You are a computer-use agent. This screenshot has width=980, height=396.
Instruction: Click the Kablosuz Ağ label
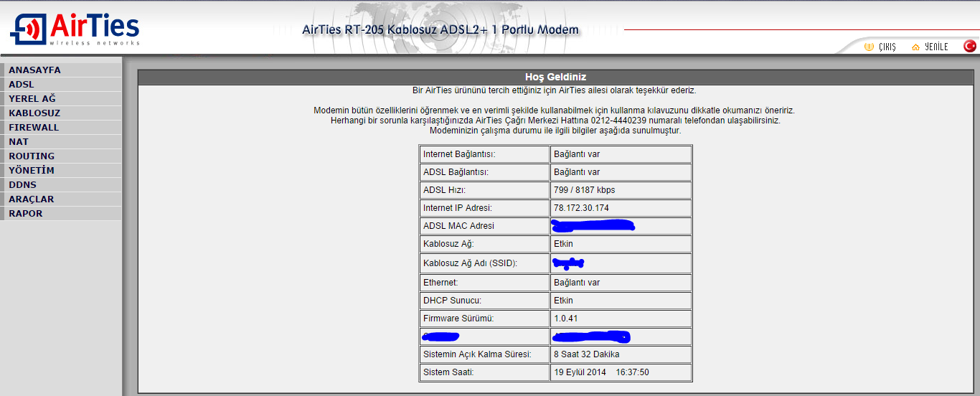(448, 244)
